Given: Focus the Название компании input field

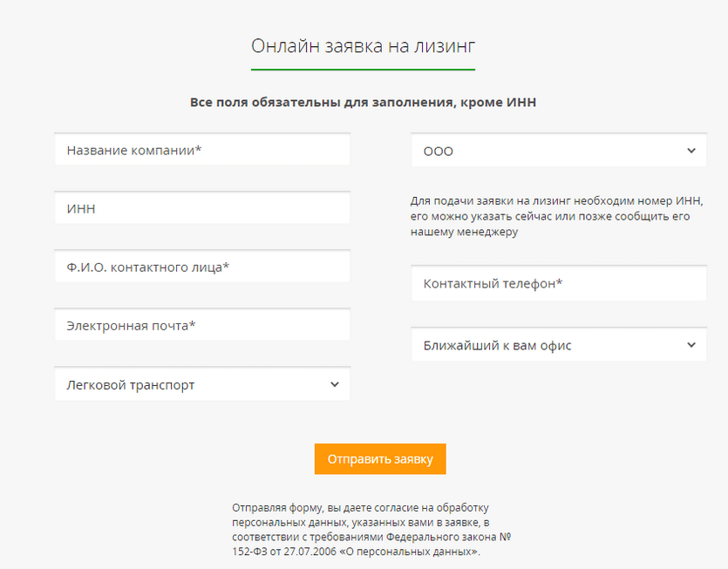Looking at the screenshot, I should pyautogui.click(x=201, y=150).
